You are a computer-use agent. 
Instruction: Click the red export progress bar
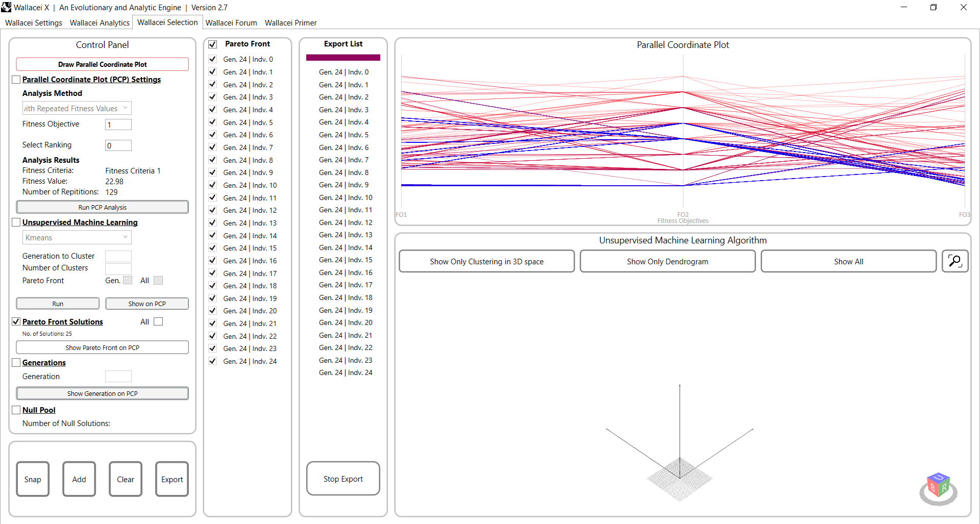(x=342, y=57)
